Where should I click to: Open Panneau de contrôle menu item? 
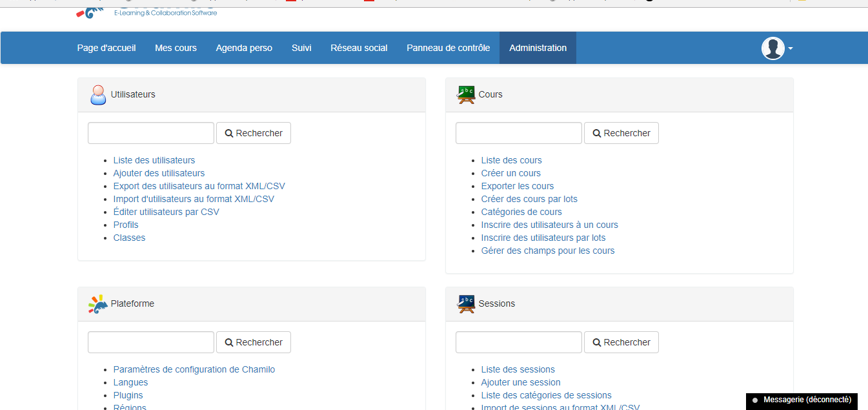coord(448,48)
